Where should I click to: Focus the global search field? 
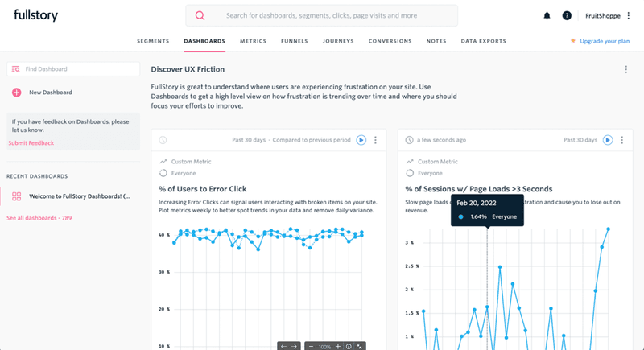(321, 15)
